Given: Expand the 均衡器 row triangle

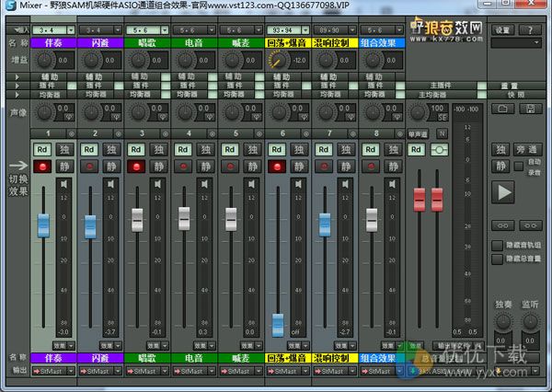Looking at the screenshot, I should [x=17, y=95].
